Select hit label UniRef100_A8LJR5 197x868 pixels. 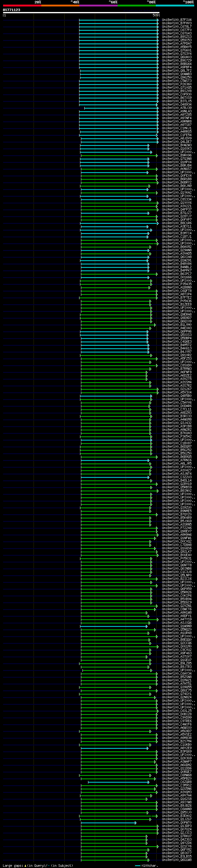[177, 464]
